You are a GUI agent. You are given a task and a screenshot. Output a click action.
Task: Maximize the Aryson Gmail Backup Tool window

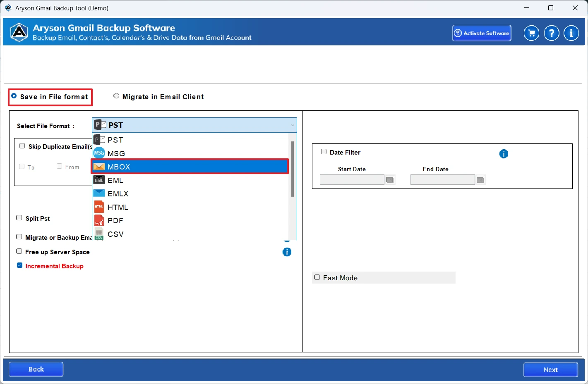(x=551, y=8)
